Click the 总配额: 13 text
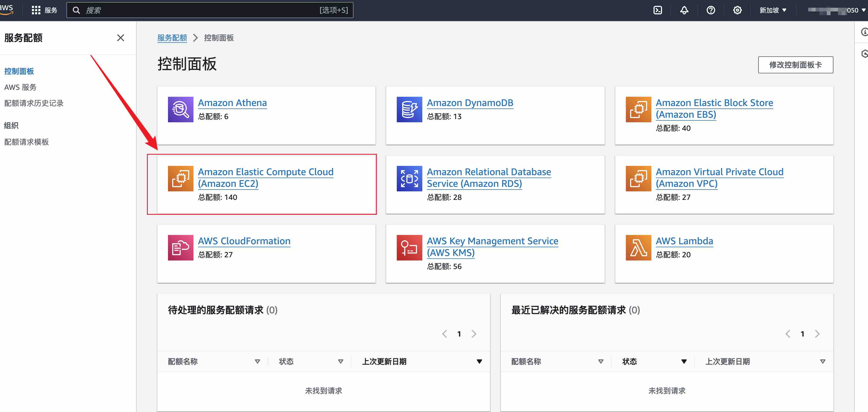868x412 pixels. coord(444,116)
